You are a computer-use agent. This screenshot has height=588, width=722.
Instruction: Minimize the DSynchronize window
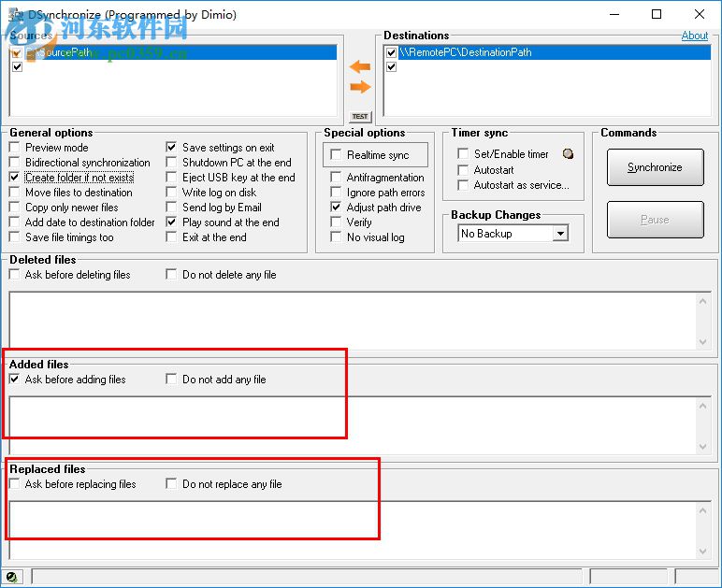click(614, 14)
